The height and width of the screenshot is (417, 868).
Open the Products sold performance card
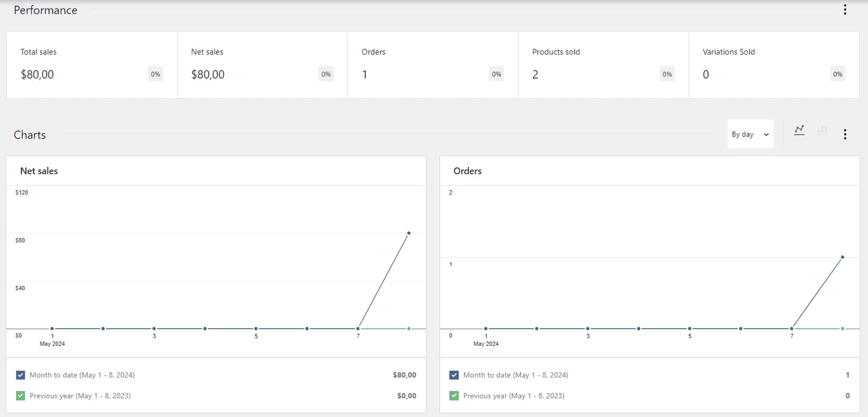tap(602, 65)
